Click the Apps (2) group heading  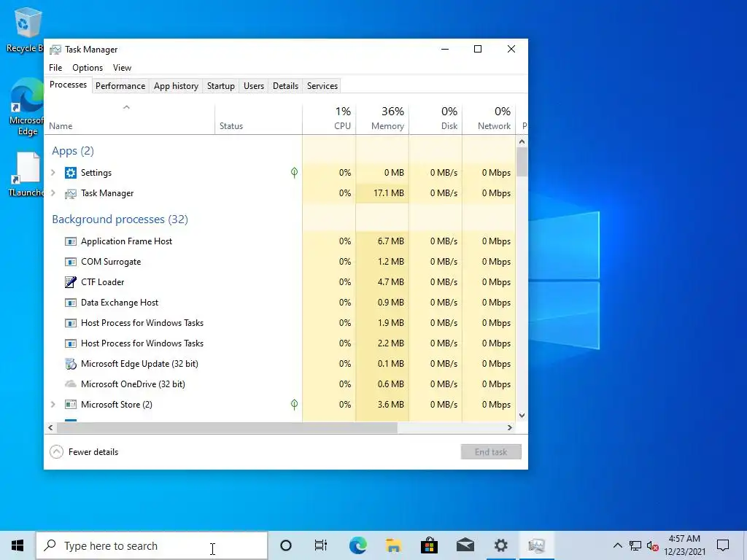point(73,151)
